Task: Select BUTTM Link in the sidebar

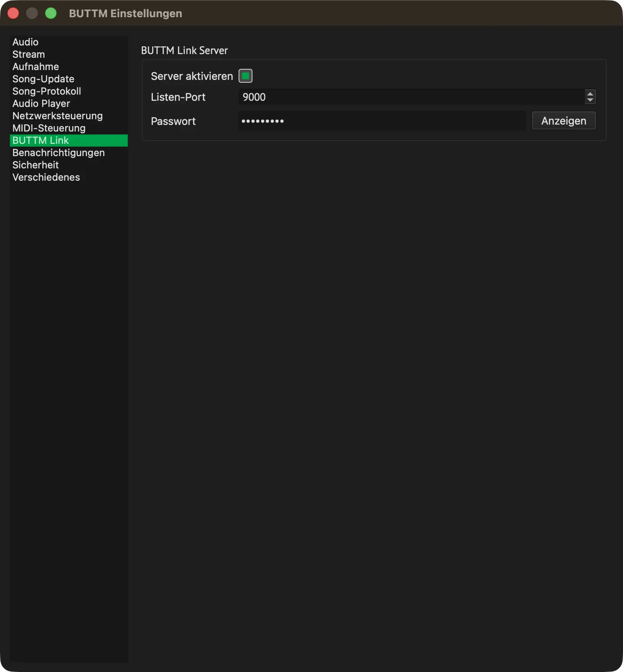Action: pos(68,141)
